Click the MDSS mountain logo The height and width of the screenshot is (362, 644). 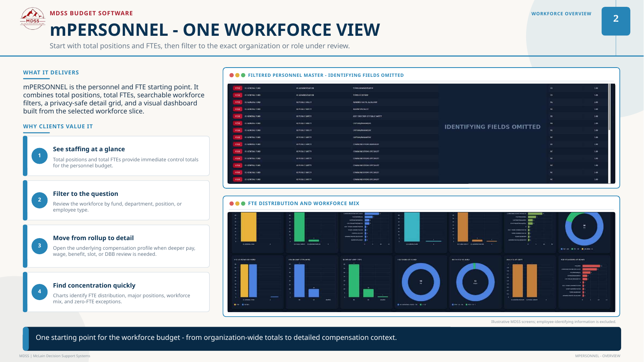click(33, 19)
